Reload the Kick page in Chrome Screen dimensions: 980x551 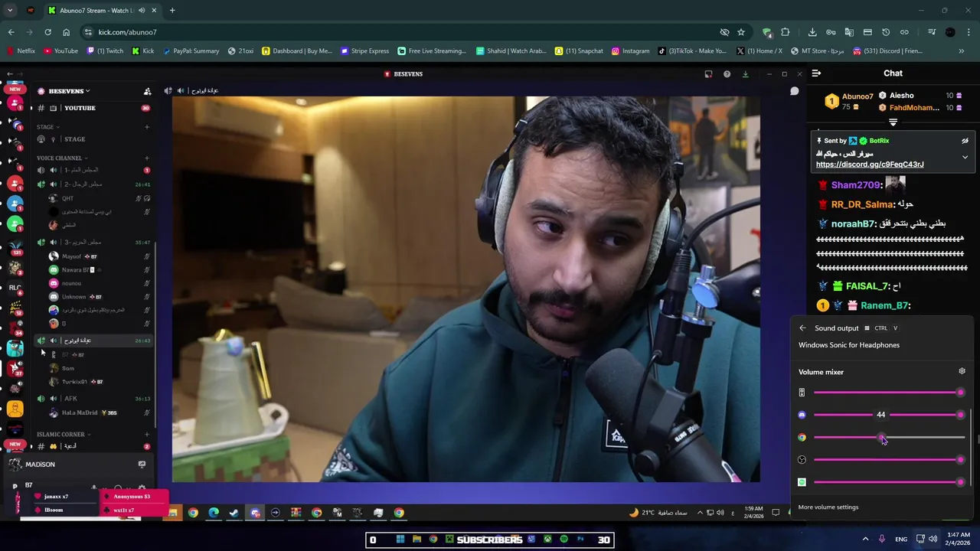click(x=47, y=32)
